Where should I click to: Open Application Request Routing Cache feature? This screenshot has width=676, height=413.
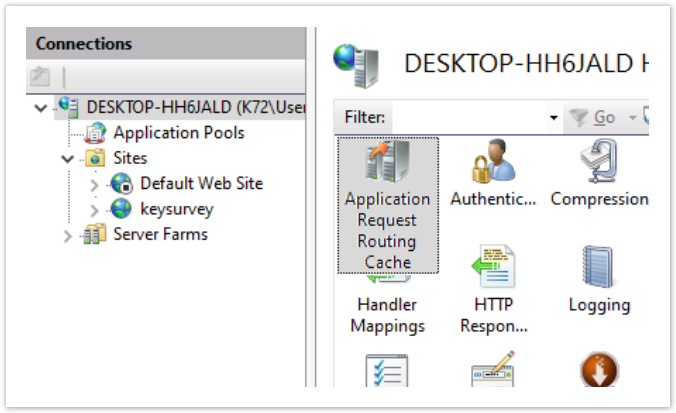point(387,205)
